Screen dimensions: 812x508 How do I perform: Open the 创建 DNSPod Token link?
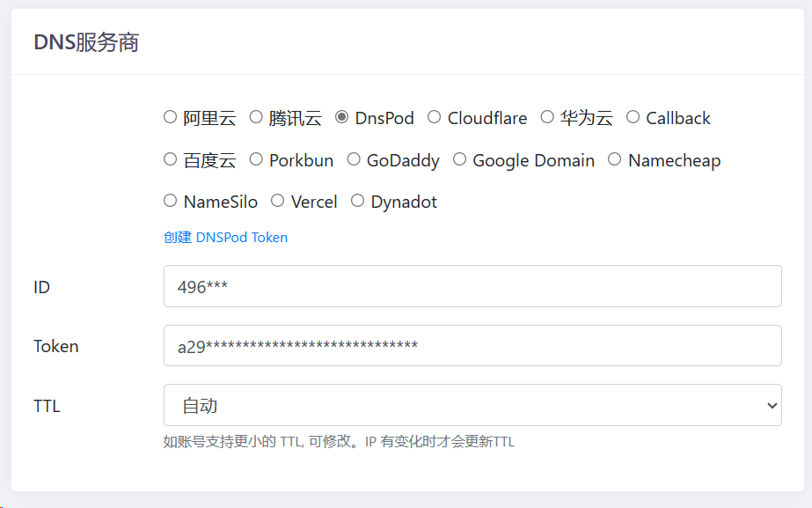(x=225, y=238)
